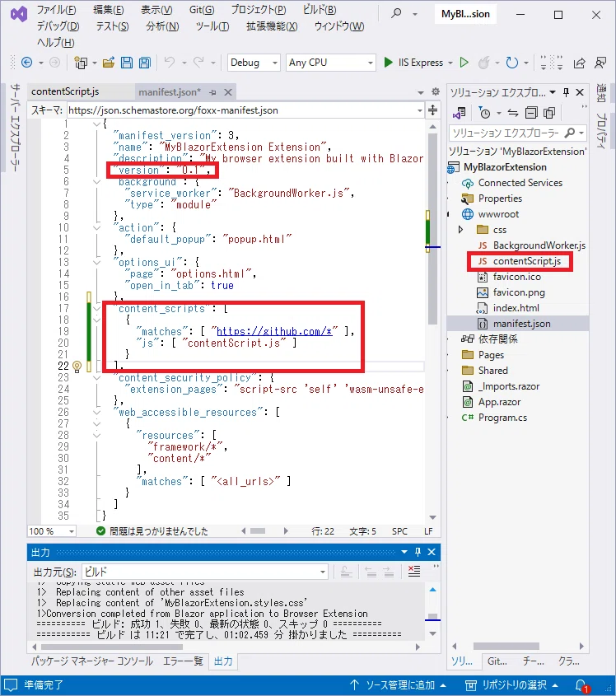Viewport: 616px width, 696px height.
Task: Click the Navigate Backward arrow icon
Action: click(26, 63)
